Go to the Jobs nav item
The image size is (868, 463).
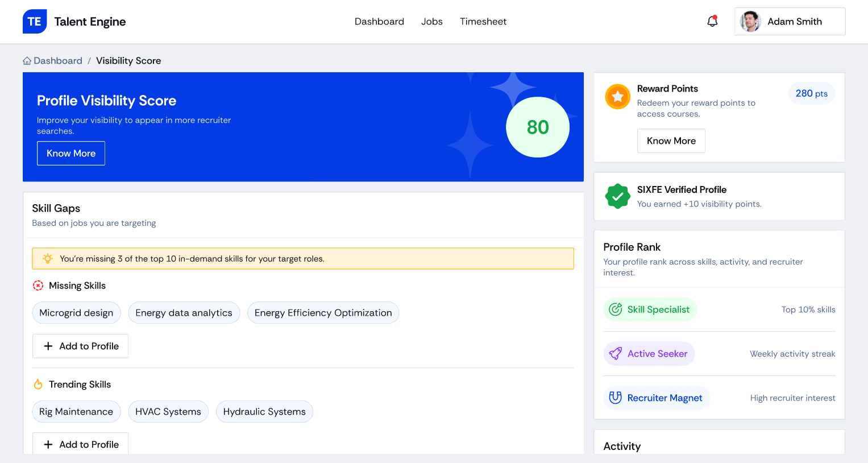432,22
